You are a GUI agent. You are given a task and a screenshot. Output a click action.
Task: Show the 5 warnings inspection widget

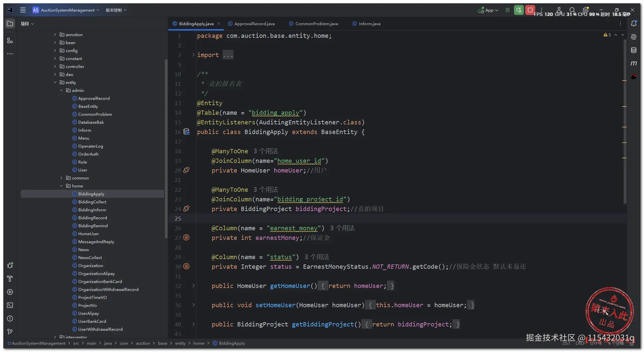coord(607,35)
